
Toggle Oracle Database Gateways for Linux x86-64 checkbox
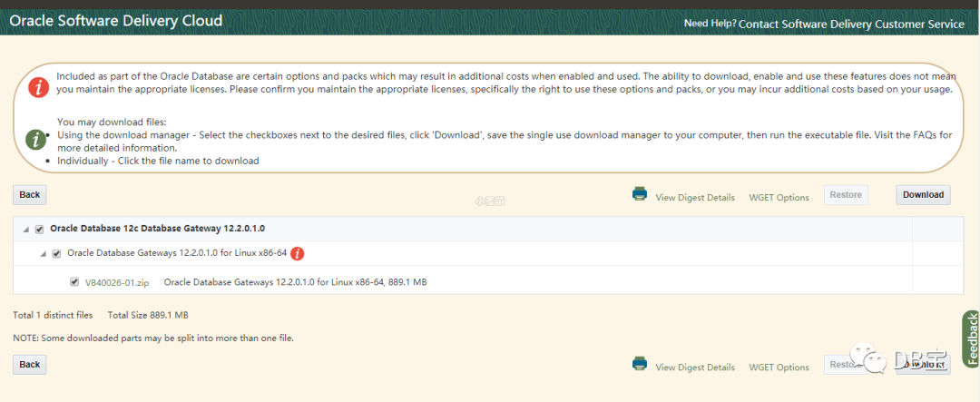point(56,254)
